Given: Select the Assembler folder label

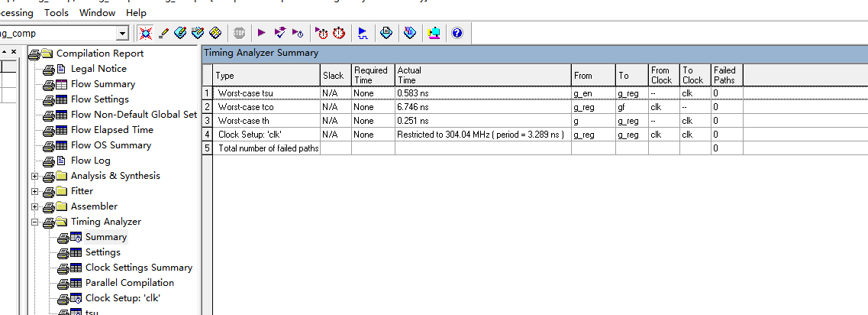Looking at the screenshot, I should 94,206.
